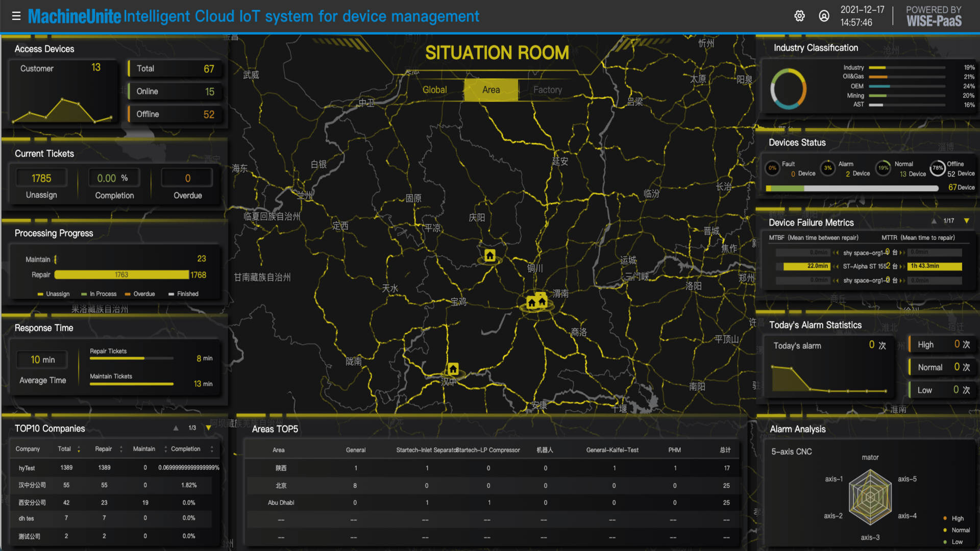The image size is (980, 551).
Task: Go to previous TOP10 Companies page
Action: pos(176,428)
